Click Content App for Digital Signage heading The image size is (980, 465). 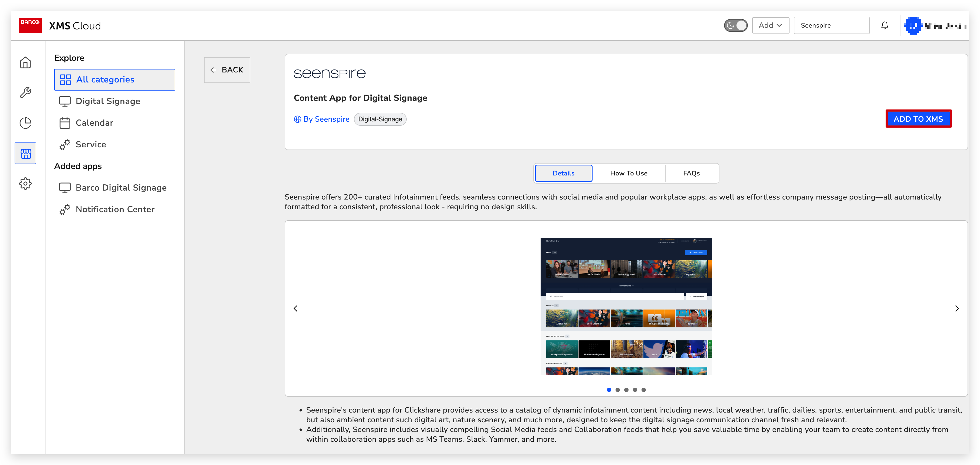coord(360,98)
